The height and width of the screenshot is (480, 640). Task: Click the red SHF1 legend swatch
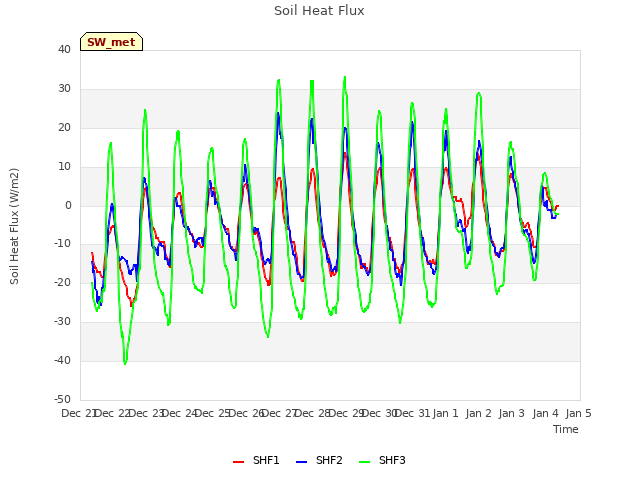point(238,462)
